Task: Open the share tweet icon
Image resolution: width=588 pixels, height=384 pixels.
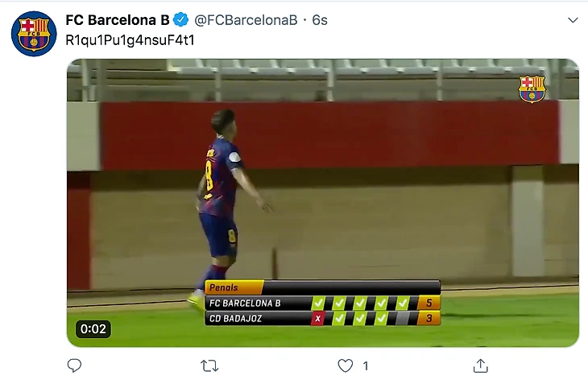Action: pos(480,365)
